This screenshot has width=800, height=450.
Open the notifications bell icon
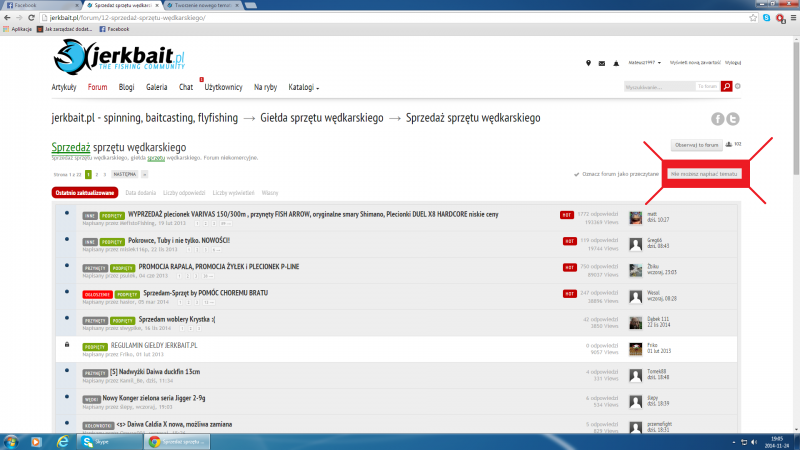[x=616, y=62]
